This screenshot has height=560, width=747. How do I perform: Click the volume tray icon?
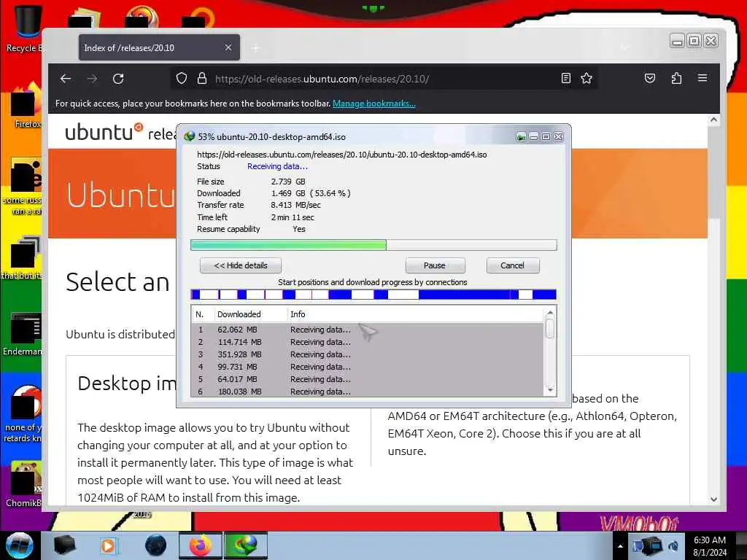(x=673, y=546)
